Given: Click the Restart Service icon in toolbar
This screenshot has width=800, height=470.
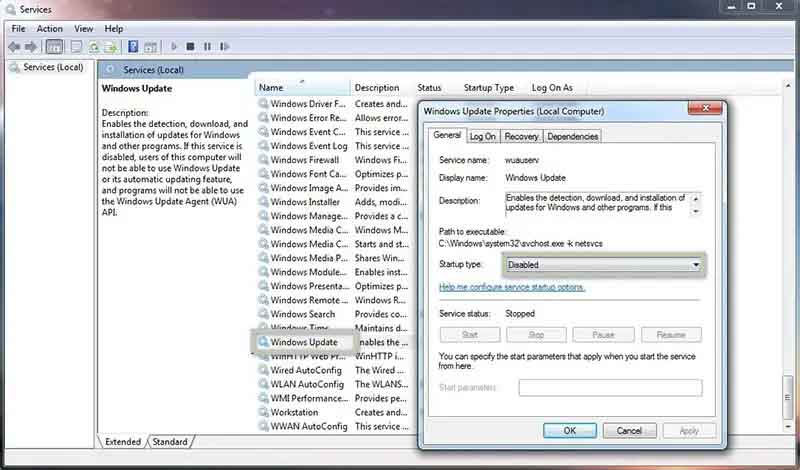Looking at the screenshot, I should tap(224, 46).
